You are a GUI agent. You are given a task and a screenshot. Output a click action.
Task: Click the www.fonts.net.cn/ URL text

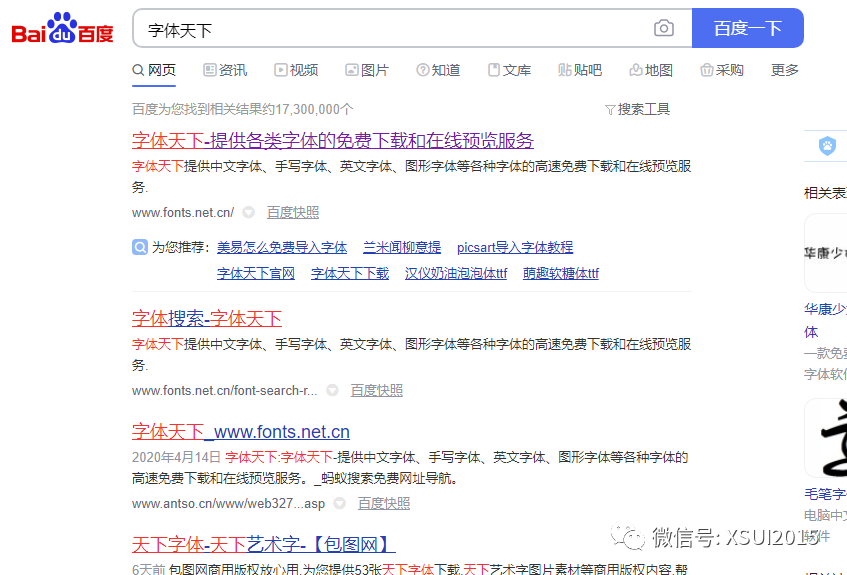tap(183, 212)
